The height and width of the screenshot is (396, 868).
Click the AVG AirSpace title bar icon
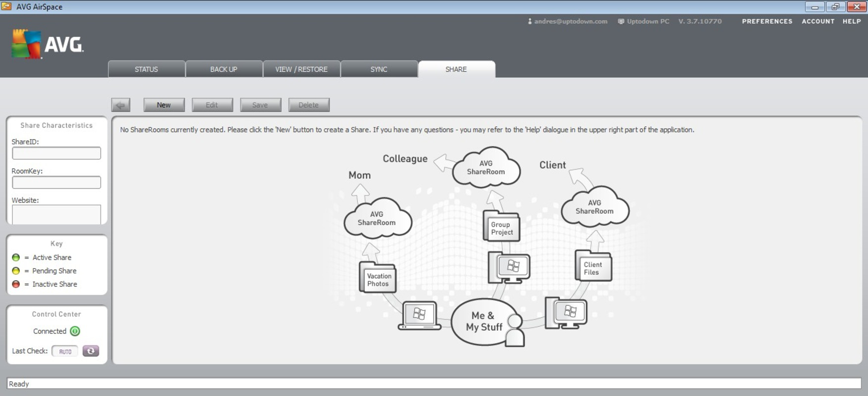click(6, 6)
